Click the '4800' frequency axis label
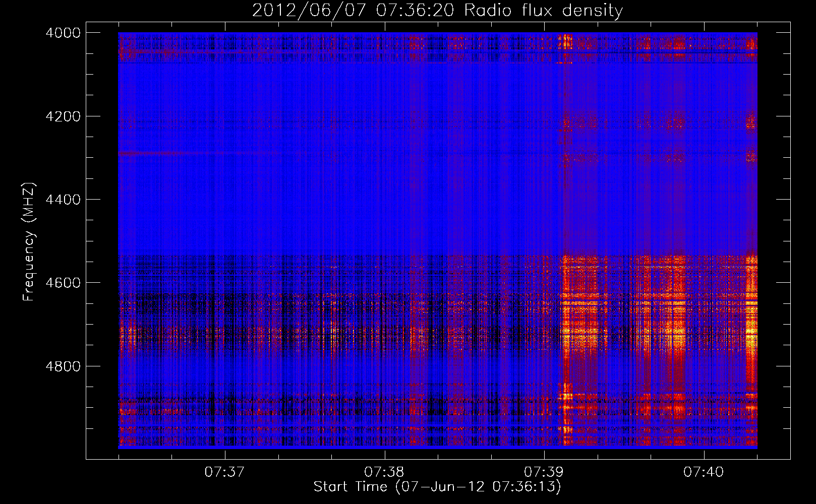 pyautogui.click(x=63, y=366)
